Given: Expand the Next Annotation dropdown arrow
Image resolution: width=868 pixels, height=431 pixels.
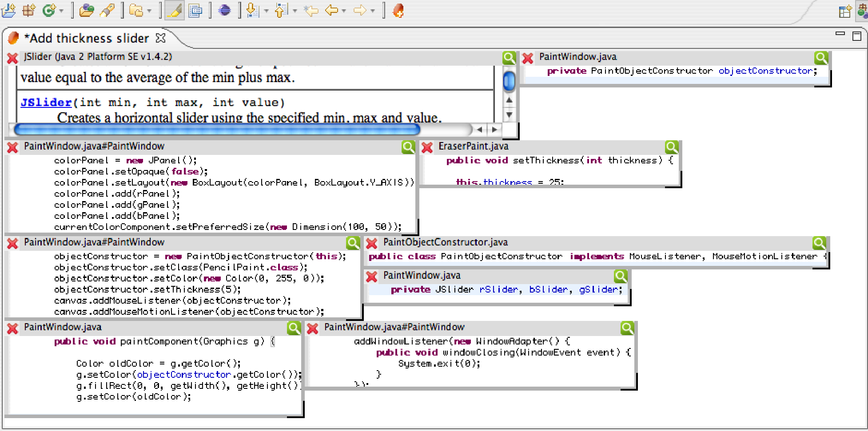Looking at the screenshot, I should click(266, 11).
